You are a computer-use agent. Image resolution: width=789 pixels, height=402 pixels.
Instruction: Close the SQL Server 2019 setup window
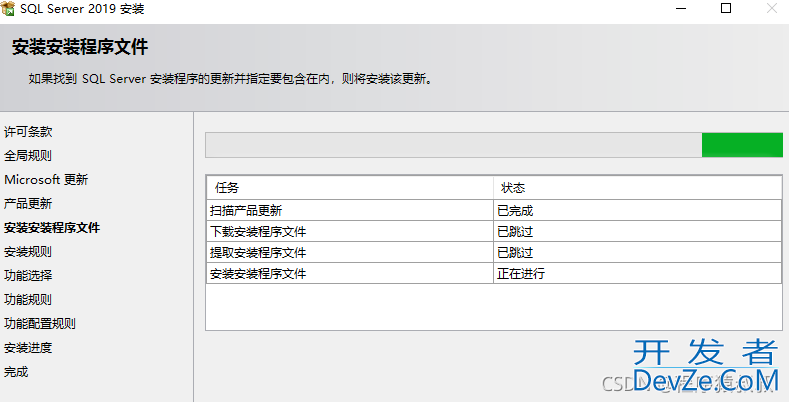coord(771,8)
